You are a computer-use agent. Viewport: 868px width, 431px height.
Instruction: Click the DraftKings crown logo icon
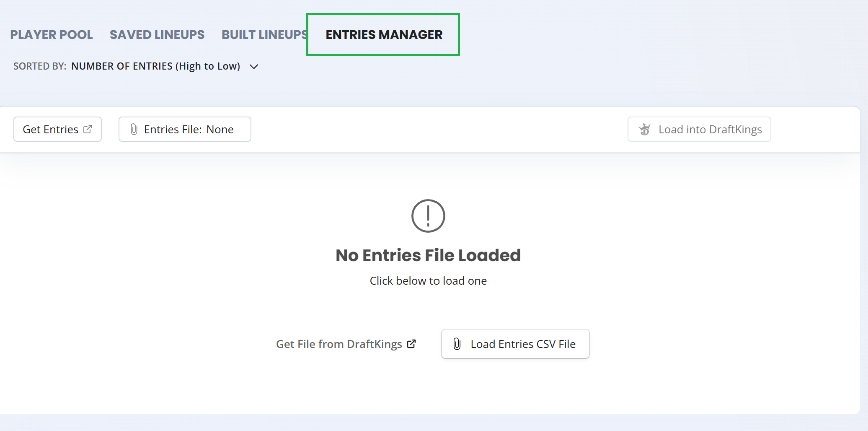coord(645,129)
